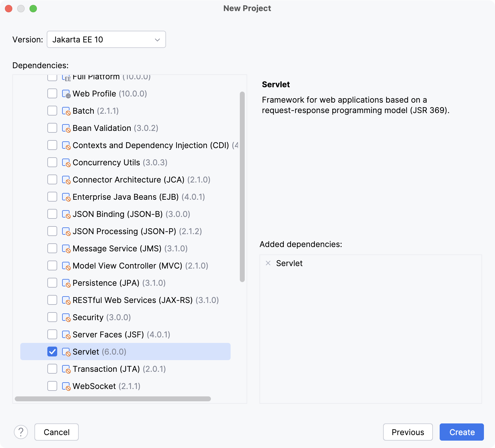Check the Bean Validation checkbox
This screenshot has width=495, height=448.
pyautogui.click(x=52, y=128)
